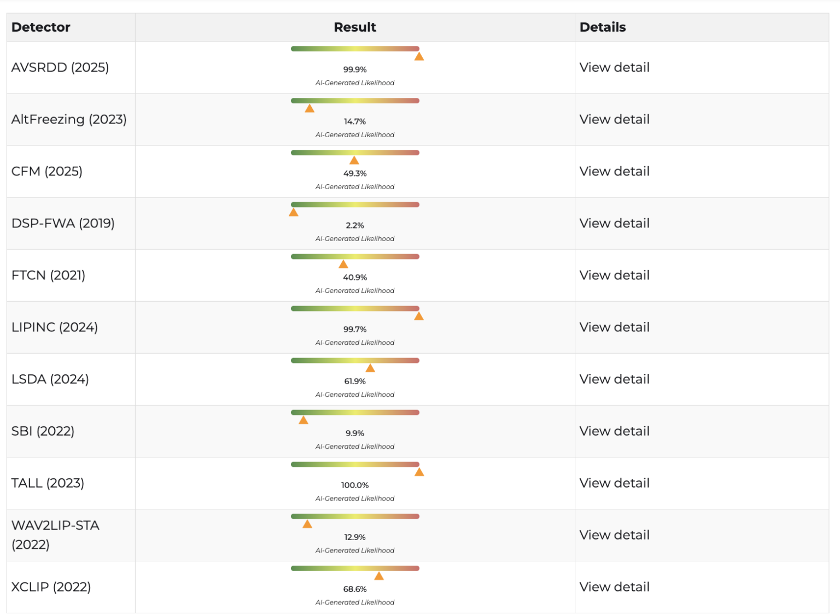
Task: Open View detail for AVSRDD (2025)
Action: pos(614,68)
